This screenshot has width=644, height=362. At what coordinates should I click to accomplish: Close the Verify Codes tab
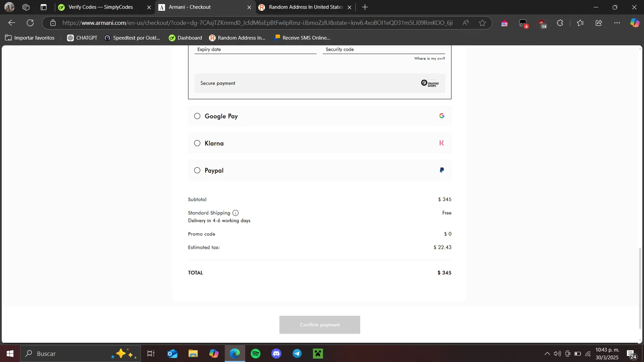[x=149, y=7]
